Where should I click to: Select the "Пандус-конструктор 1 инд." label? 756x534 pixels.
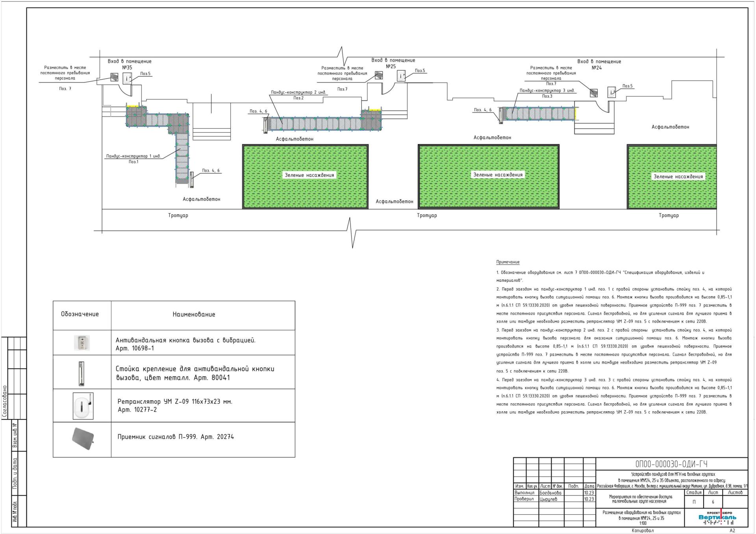coord(133,156)
